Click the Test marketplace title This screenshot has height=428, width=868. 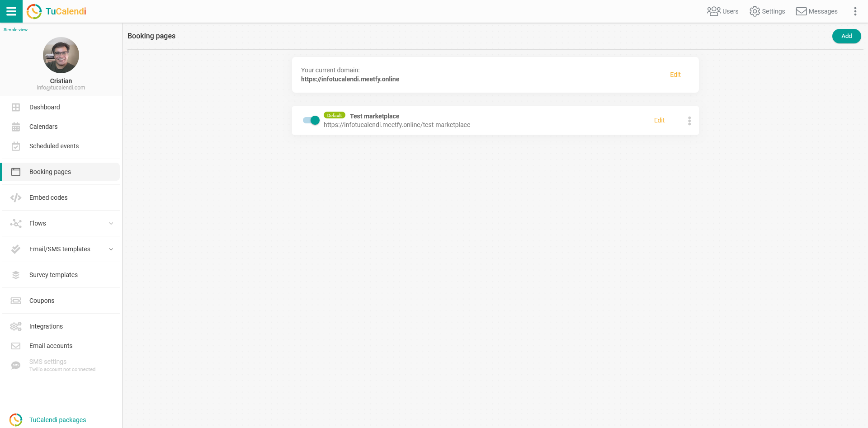click(374, 116)
